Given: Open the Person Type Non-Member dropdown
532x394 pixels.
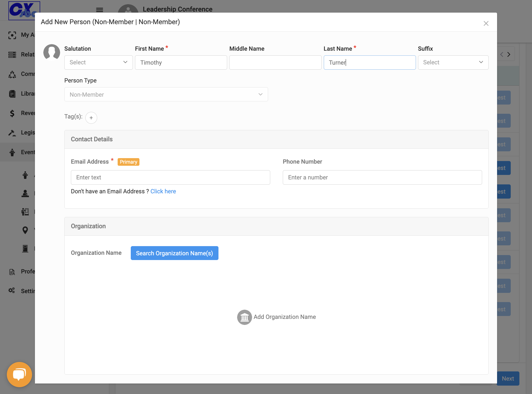Looking at the screenshot, I should pos(166,94).
